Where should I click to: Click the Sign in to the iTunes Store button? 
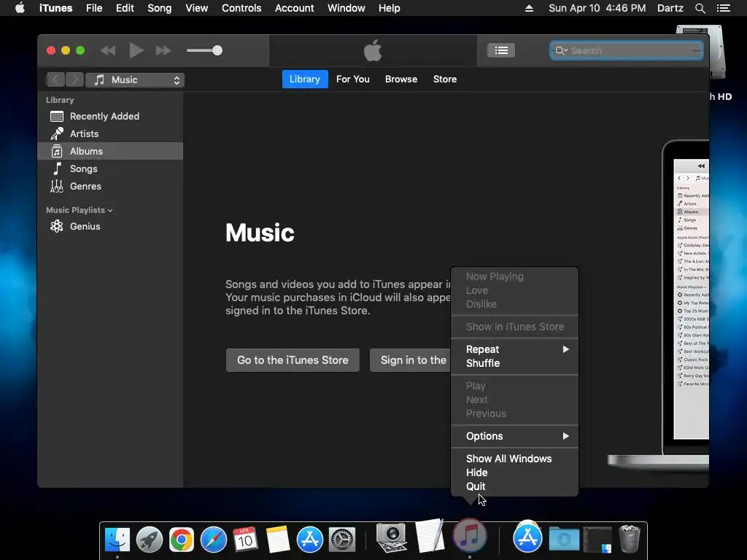(410, 360)
